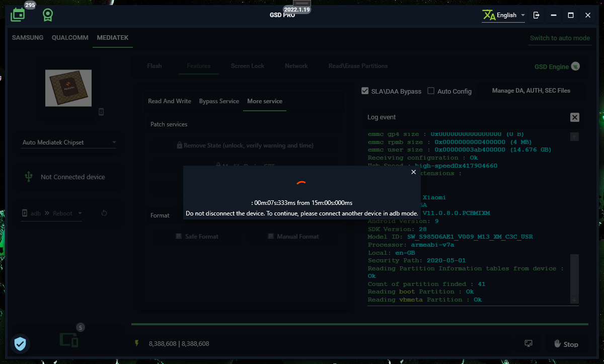Click the countdown timer text in the dialog

pyautogui.click(x=301, y=202)
